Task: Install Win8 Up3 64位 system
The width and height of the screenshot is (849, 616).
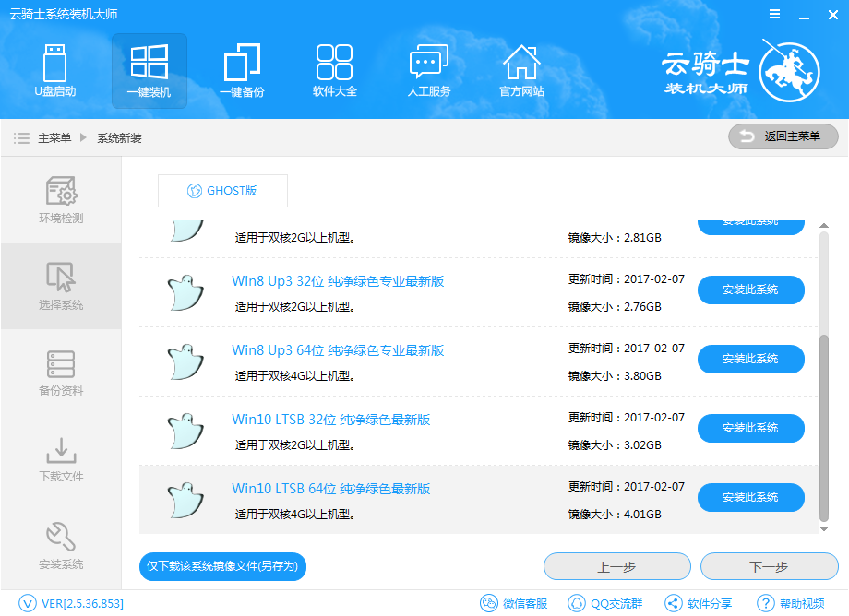Action: (x=750, y=359)
